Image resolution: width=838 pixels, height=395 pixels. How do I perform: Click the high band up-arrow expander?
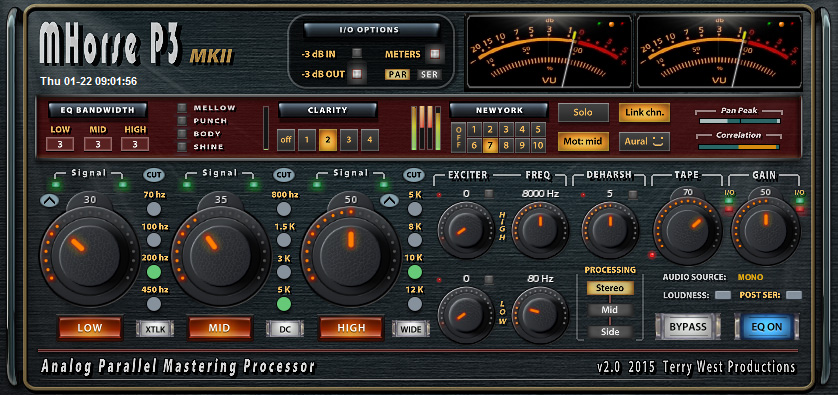[x=389, y=200]
